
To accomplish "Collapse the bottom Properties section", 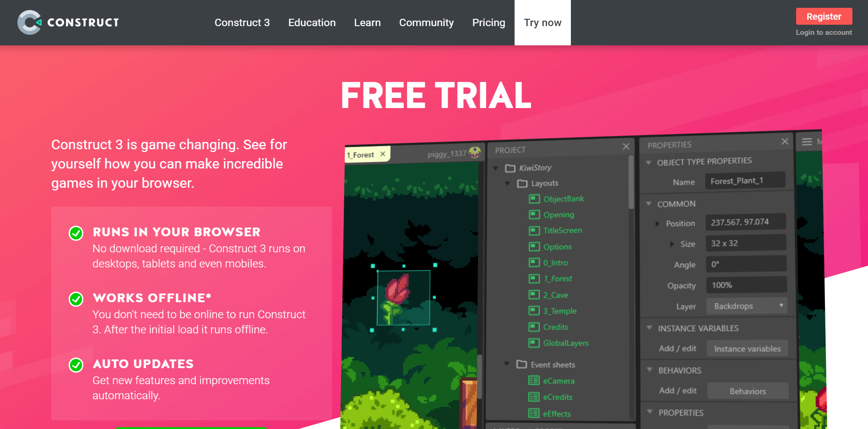I will click(x=650, y=412).
